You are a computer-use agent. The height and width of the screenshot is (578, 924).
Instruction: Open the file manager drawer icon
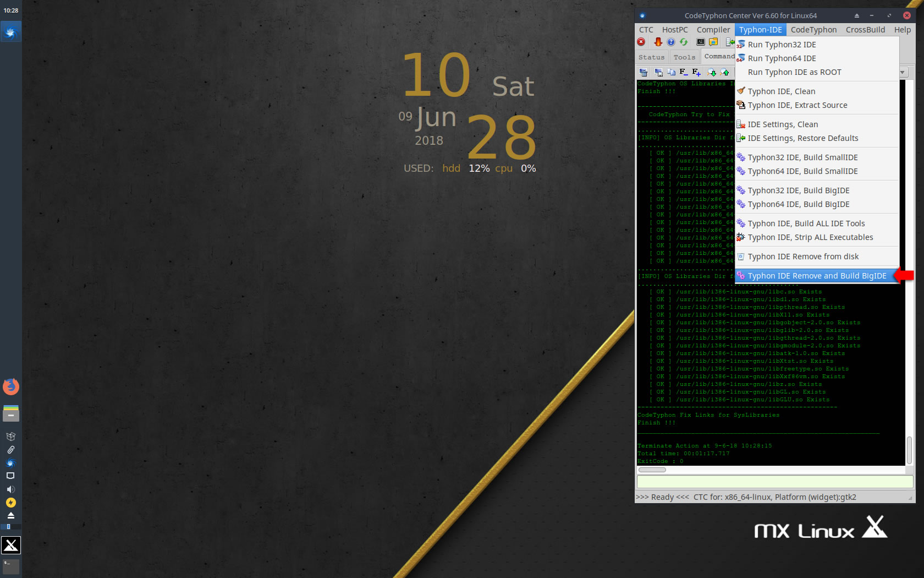[11, 413]
